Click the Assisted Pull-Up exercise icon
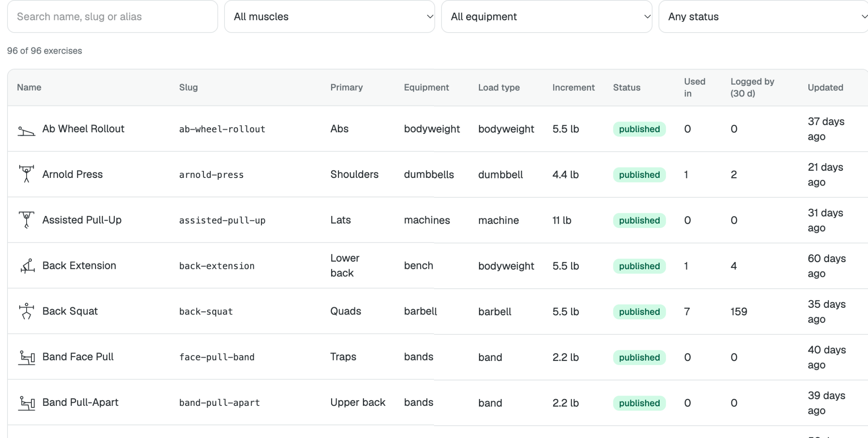This screenshot has width=868, height=438. point(27,220)
